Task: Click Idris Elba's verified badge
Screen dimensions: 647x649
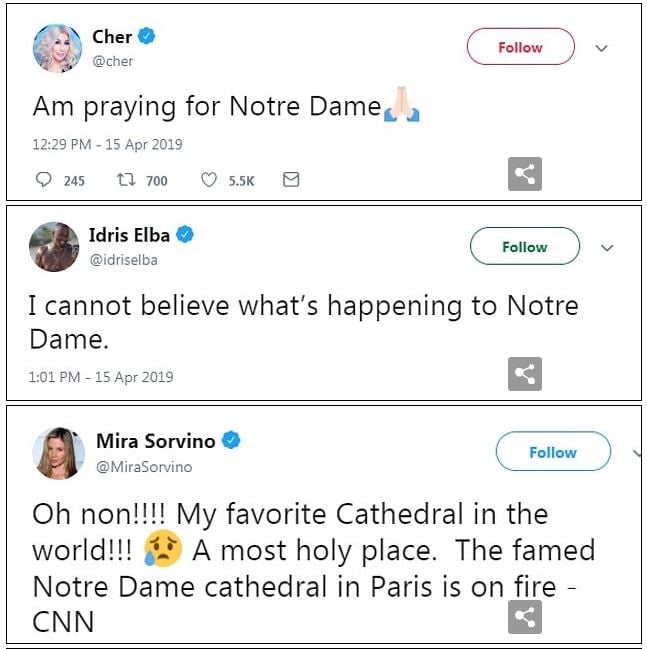Action: click(x=185, y=235)
